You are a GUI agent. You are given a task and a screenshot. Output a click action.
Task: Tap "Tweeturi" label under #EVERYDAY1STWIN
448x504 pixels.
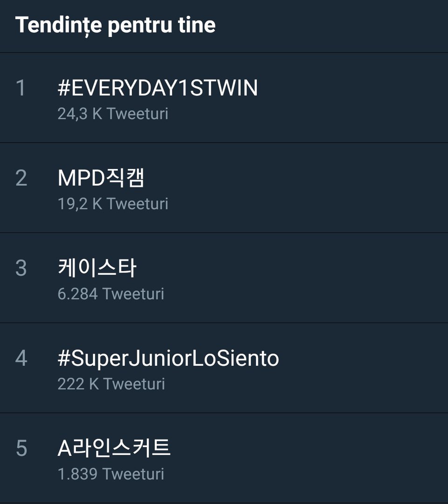(137, 114)
